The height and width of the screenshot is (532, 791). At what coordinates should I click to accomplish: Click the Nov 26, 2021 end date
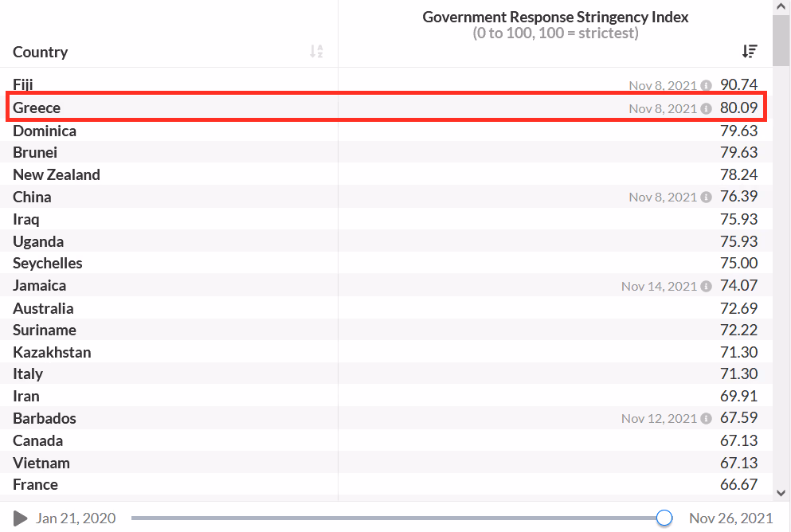(x=731, y=518)
